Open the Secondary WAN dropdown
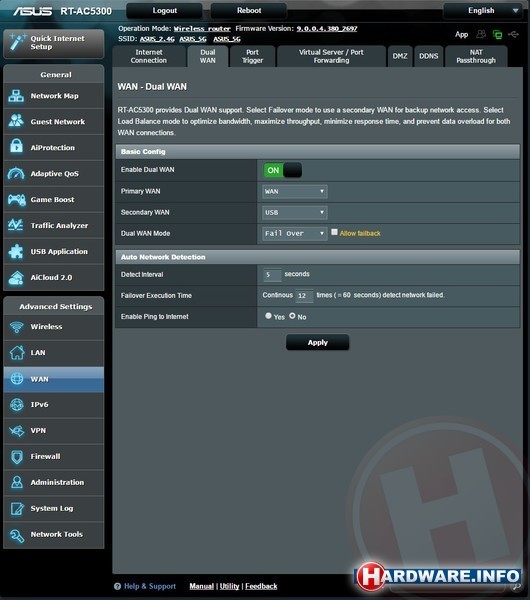 pyautogui.click(x=295, y=212)
